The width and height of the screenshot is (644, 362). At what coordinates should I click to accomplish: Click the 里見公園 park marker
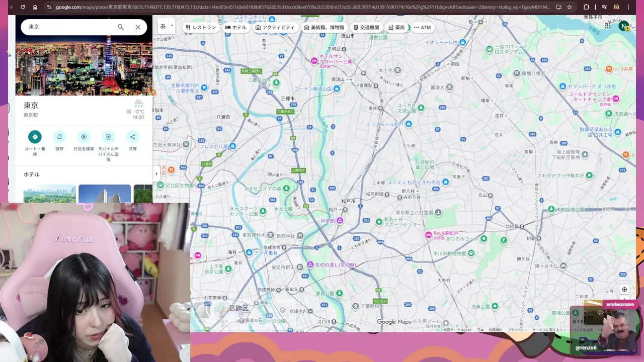tap(339, 293)
